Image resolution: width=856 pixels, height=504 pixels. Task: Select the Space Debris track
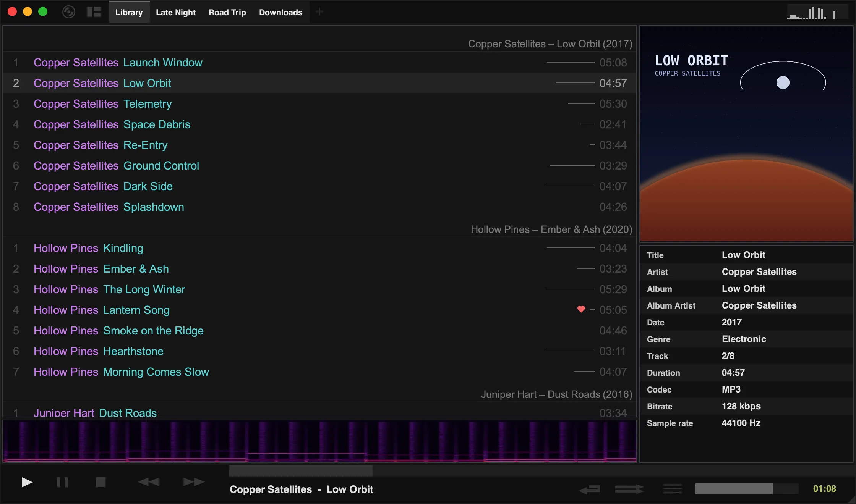pos(320,124)
